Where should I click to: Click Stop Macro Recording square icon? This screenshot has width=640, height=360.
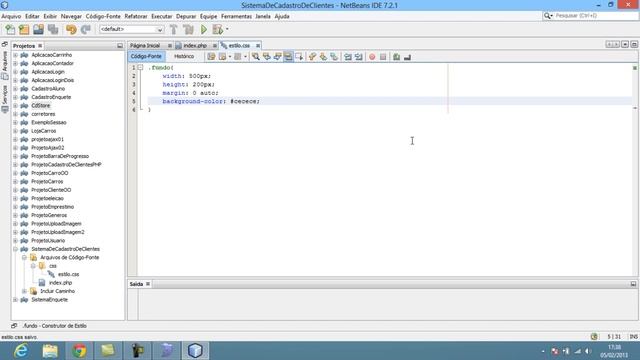[383, 57]
